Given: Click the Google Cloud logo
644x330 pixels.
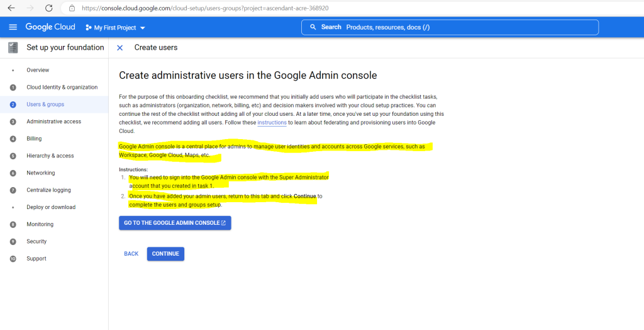Looking at the screenshot, I should pos(50,27).
